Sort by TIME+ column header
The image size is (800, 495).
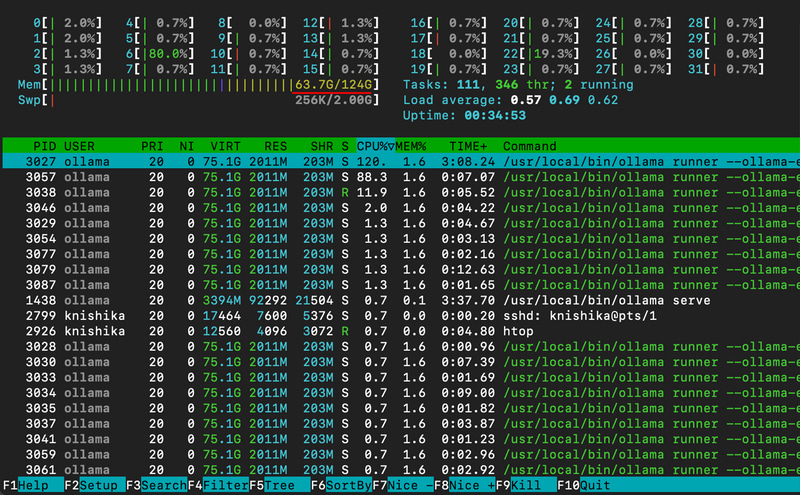[468, 146]
